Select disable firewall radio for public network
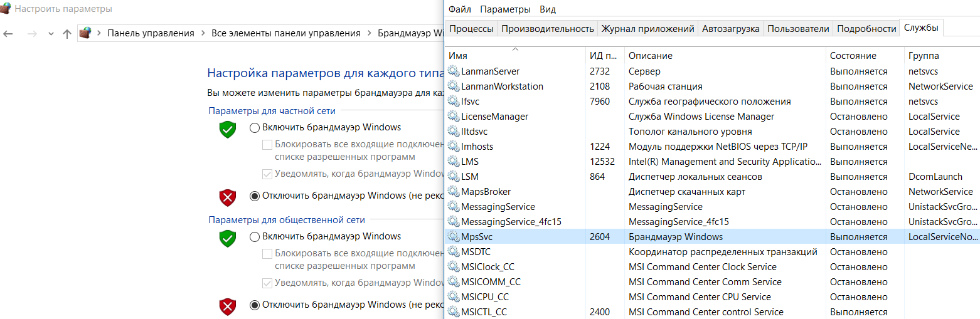Image resolution: width=980 pixels, height=319 pixels. coord(254,305)
